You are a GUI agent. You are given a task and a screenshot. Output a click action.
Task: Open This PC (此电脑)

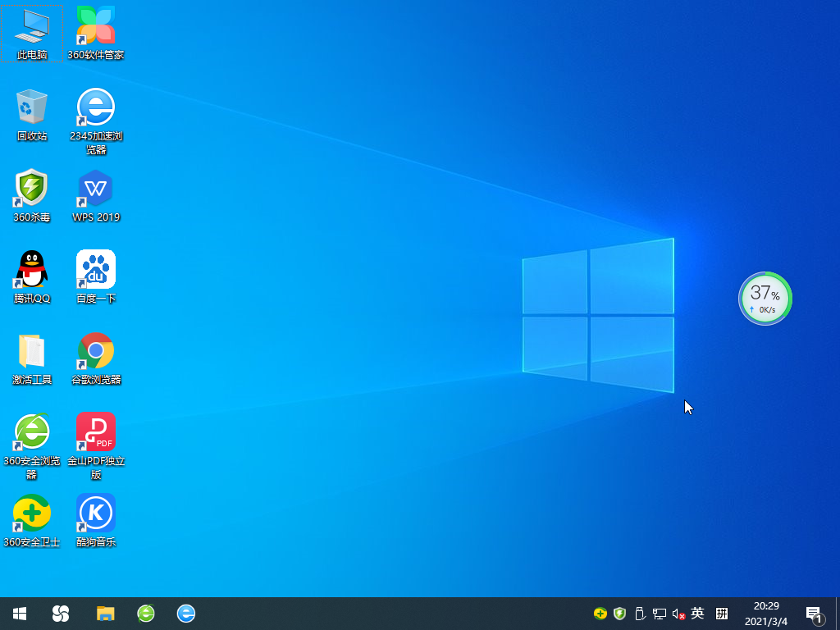30,33
